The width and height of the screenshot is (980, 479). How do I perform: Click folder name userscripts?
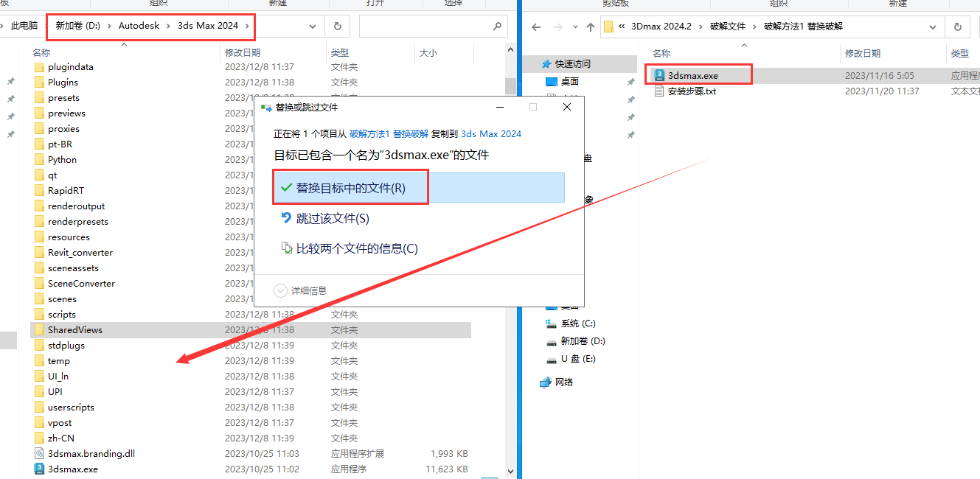[x=71, y=407]
